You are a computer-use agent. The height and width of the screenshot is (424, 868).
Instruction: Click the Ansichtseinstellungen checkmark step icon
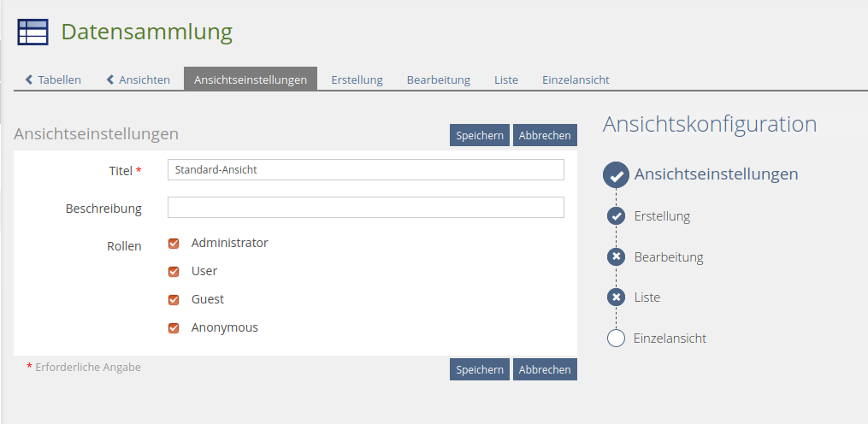[616, 174]
